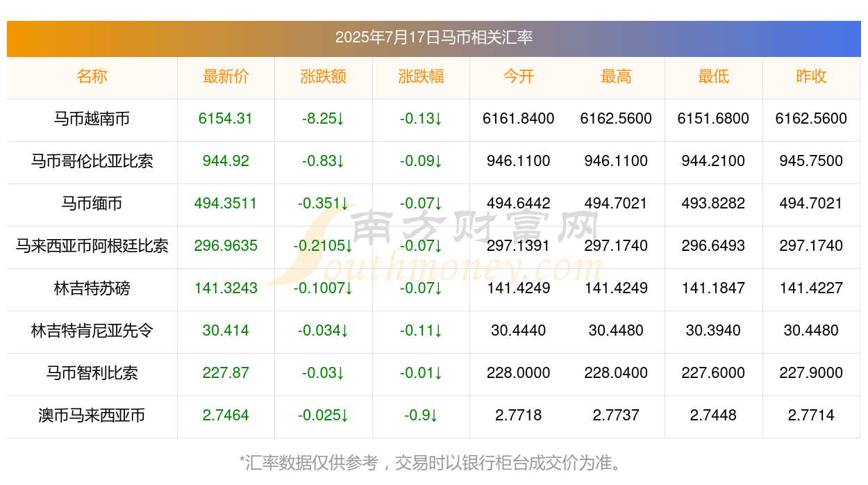The width and height of the screenshot is (868, 485).
Task: Select latest price 494.3511
Action: click(x=226, y=204)
